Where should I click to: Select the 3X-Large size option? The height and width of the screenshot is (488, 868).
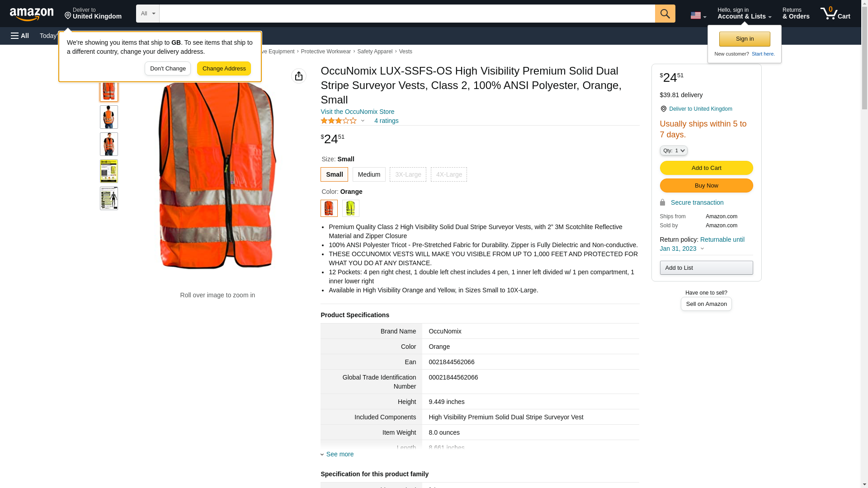pos(408,174)
